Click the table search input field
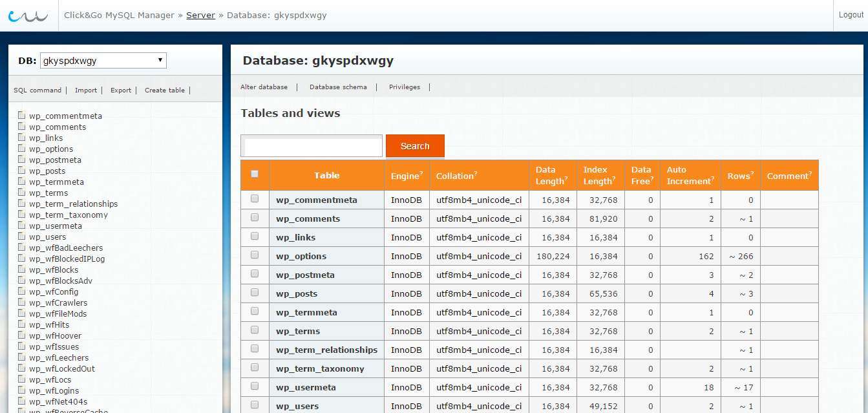Screen dimensions: 868x413 tap(312, 146)
